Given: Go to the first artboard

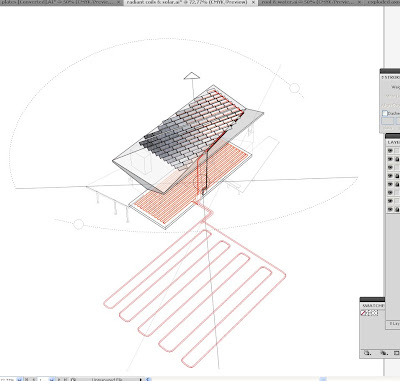Looking at the screenshot, I should 27,379.
